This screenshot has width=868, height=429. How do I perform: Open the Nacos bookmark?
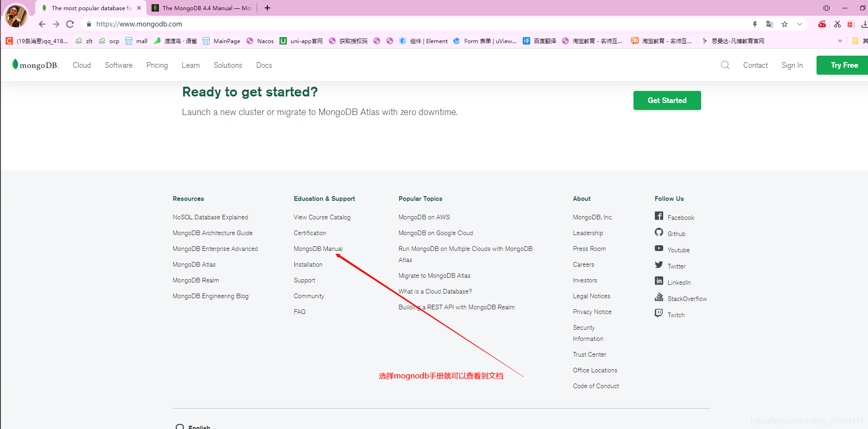tap(260, 41)
